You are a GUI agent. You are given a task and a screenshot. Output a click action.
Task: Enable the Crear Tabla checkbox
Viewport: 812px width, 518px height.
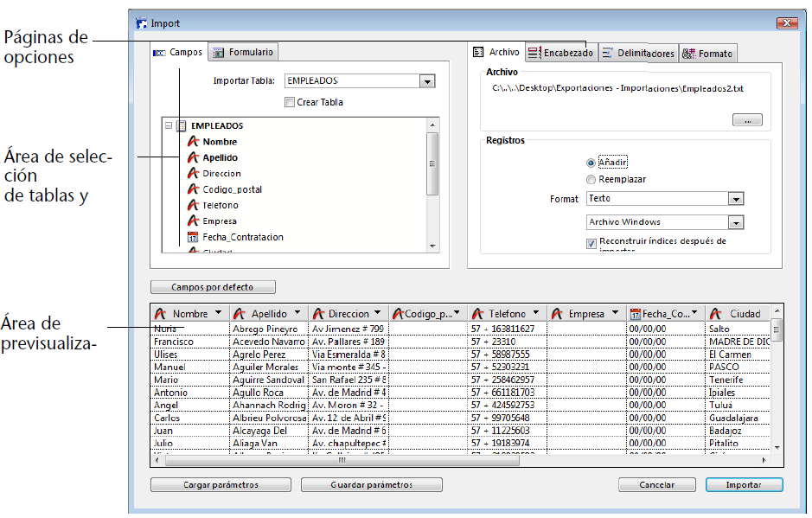pos(290,102)
